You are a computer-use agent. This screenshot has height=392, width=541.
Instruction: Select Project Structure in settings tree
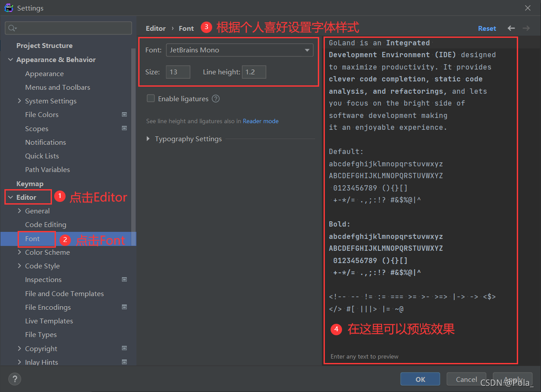point(44,46)
